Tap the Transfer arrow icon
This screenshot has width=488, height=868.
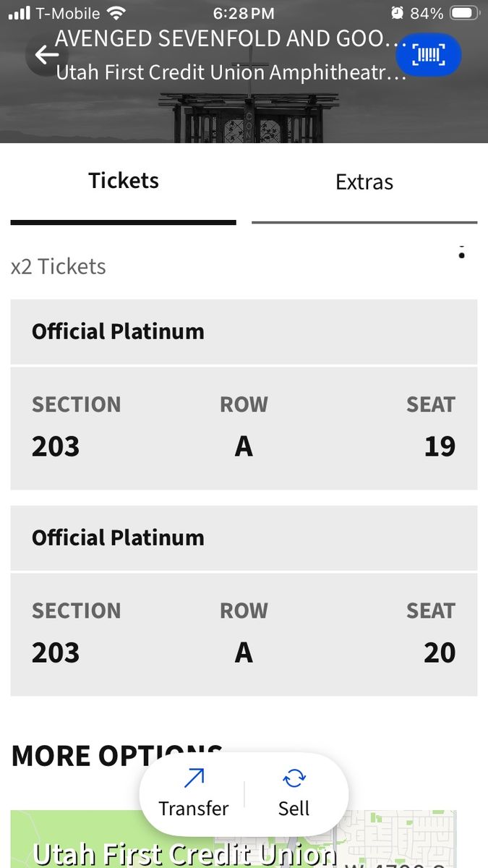tap(194, 778)
